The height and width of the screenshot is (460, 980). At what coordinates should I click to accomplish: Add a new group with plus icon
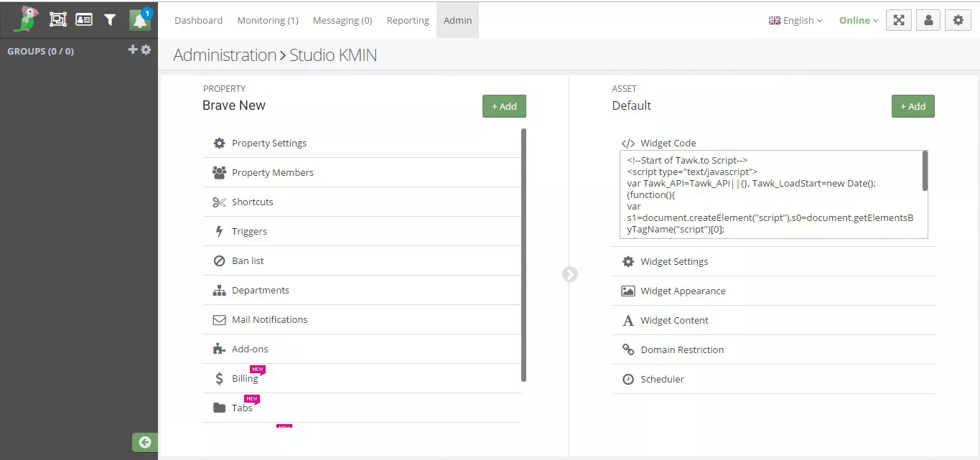[132, 50]
